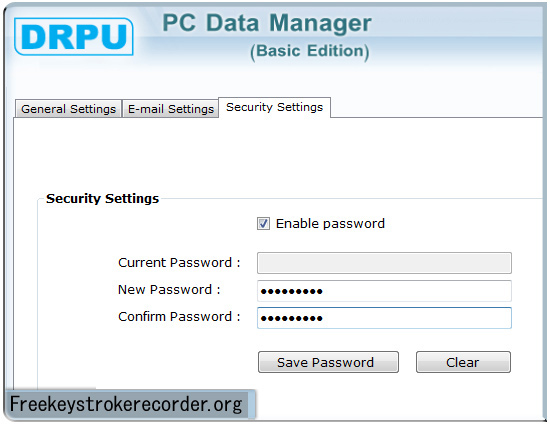
Task: Focus the Current Password input field
Action: (384, 263)
